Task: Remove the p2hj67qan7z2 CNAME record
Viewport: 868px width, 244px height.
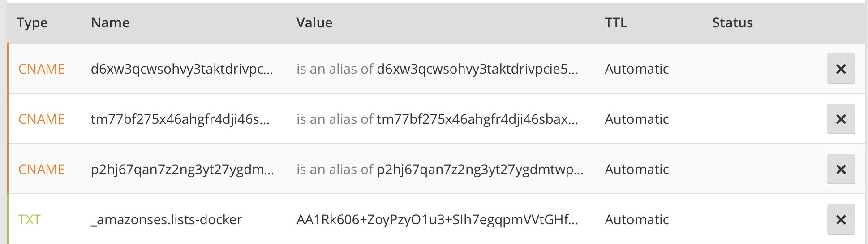Action: [x=841, y=169]
